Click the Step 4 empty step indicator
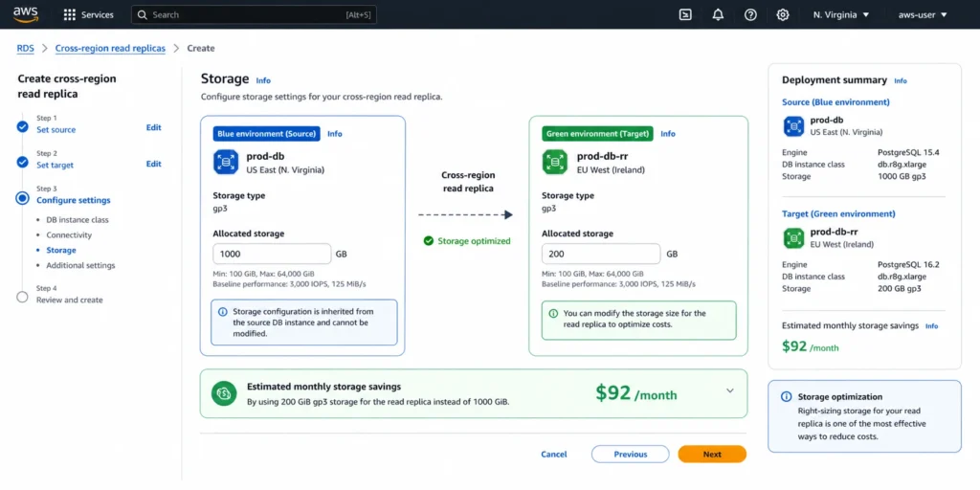Screen dimensions: 980x490 coord(23,297)
